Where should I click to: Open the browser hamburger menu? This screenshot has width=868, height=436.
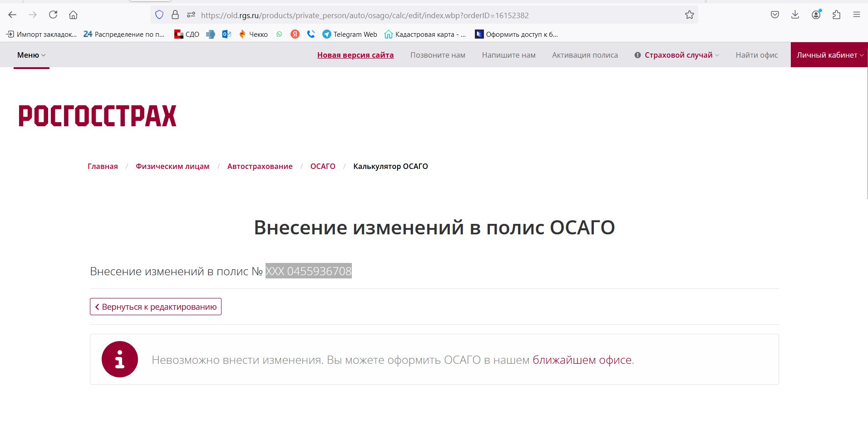(x=857, y=15)
